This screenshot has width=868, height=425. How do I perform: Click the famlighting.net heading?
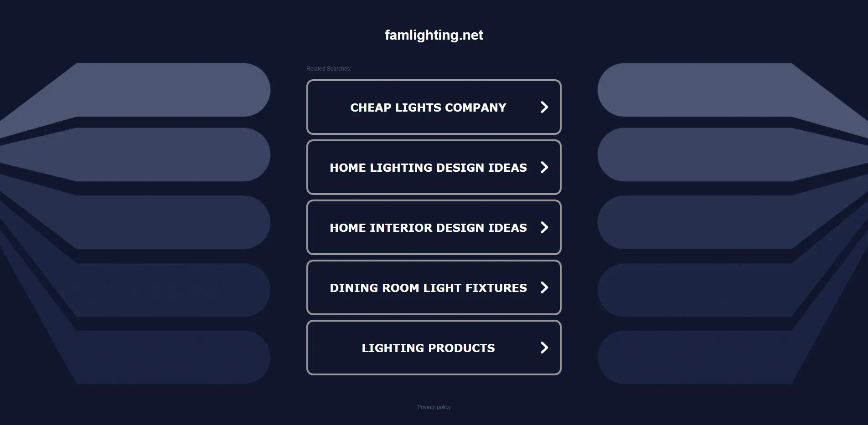tap(434, 35)
